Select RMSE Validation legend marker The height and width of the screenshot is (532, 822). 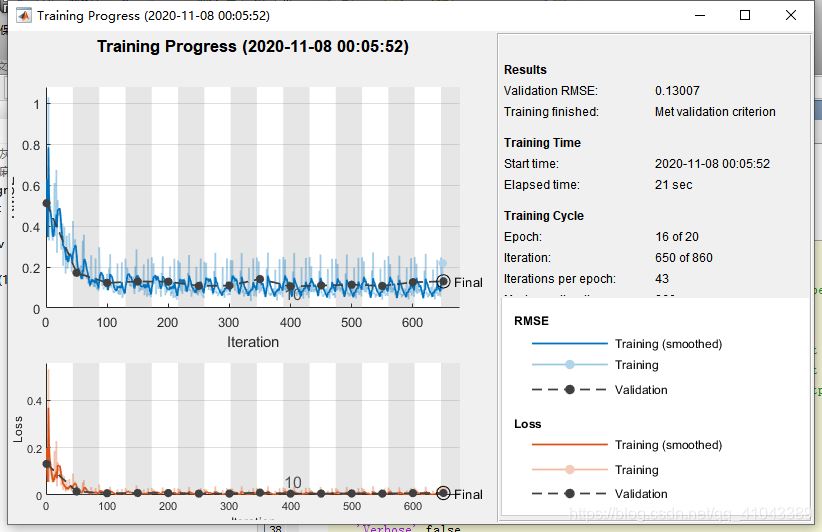pos(569,390)
